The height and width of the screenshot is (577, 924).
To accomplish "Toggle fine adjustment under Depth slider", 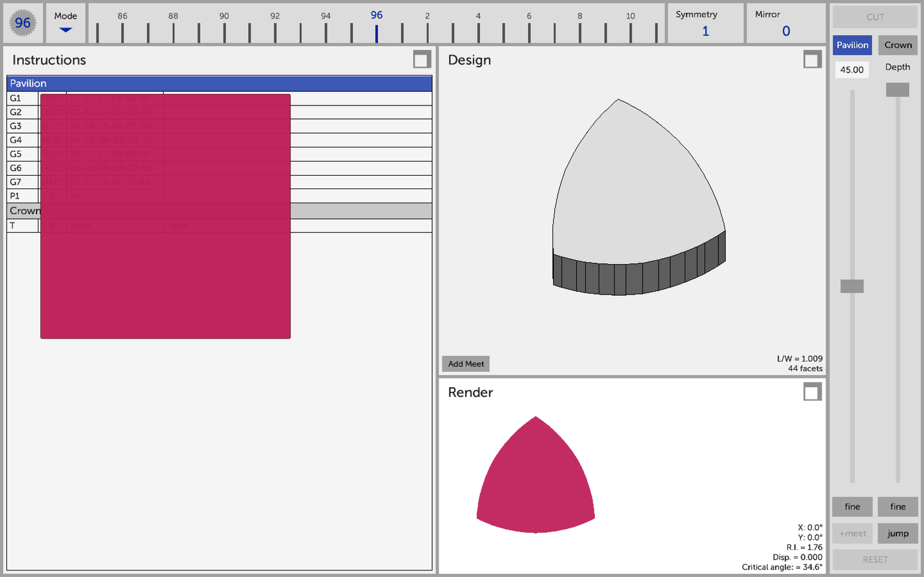I will point(898,507).
